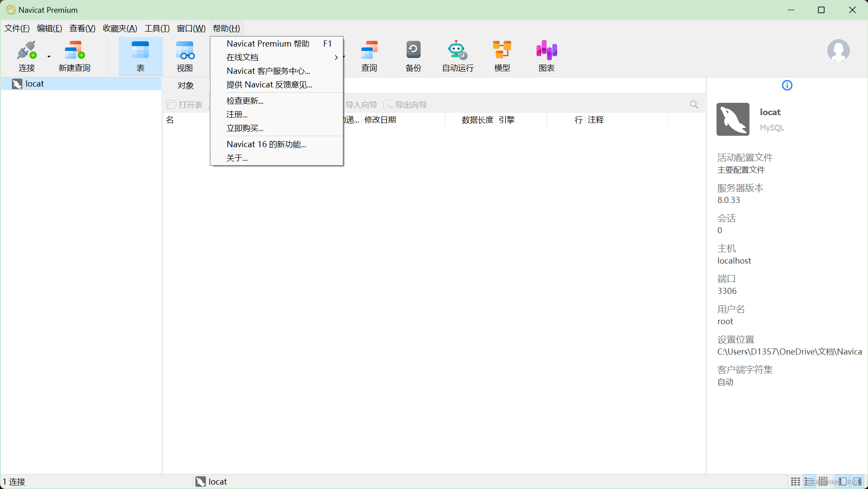Open the 窗口(W) menu

pyautogui.click(x=191, y=29)
